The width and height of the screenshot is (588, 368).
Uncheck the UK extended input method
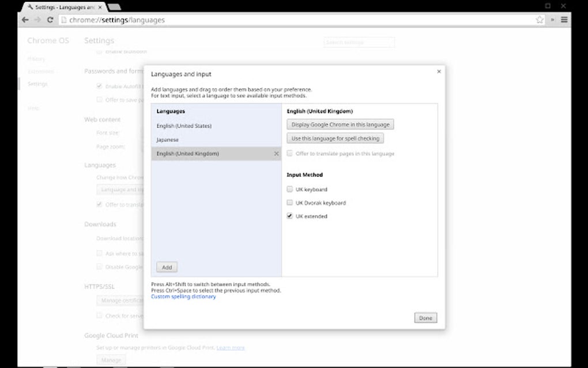click(290, 216)
